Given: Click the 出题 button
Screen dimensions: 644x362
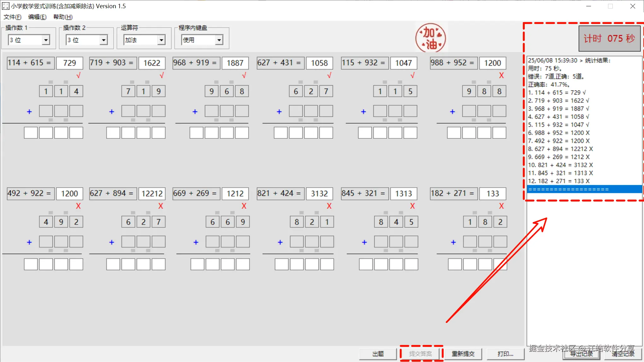Looking at the screenshot, I should [378, 354].
